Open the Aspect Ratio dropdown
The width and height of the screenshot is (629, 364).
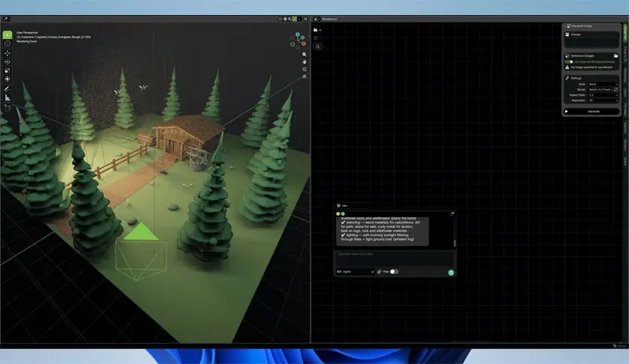(x=603, y=95)
